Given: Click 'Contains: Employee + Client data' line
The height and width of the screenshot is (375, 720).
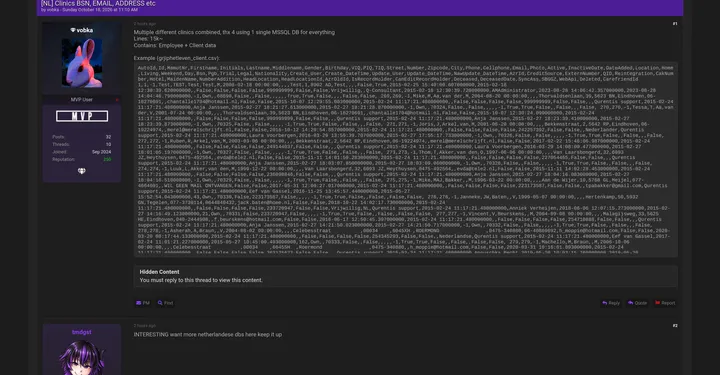Looking at the screenshot, I should point(174,45).
